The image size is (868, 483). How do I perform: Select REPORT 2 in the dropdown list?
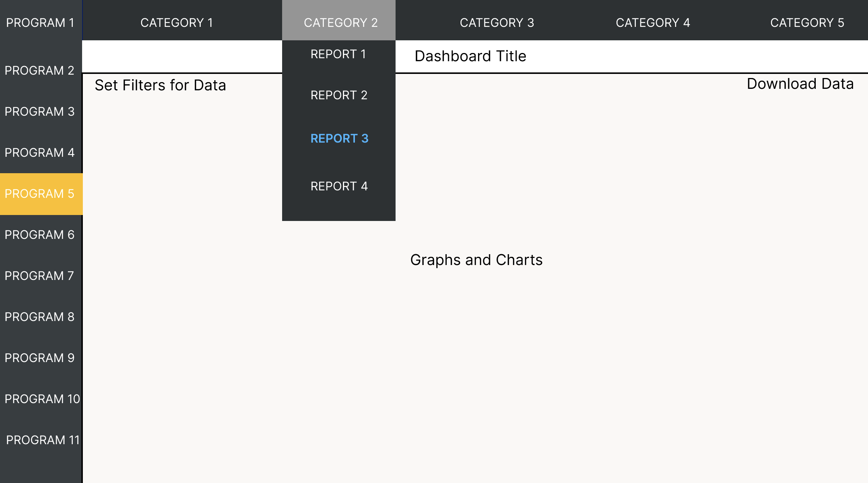tap(339, 95)
